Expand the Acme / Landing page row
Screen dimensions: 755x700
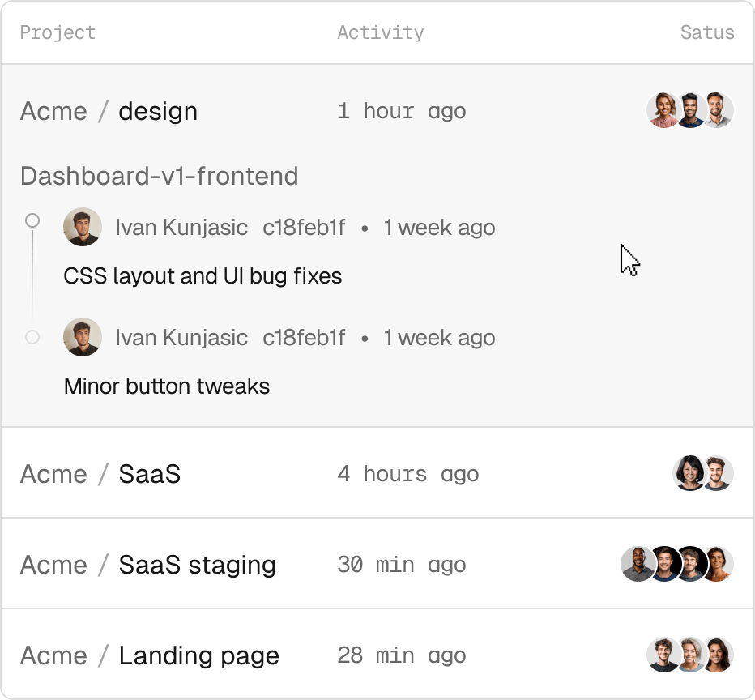click(x=198, y=655)
